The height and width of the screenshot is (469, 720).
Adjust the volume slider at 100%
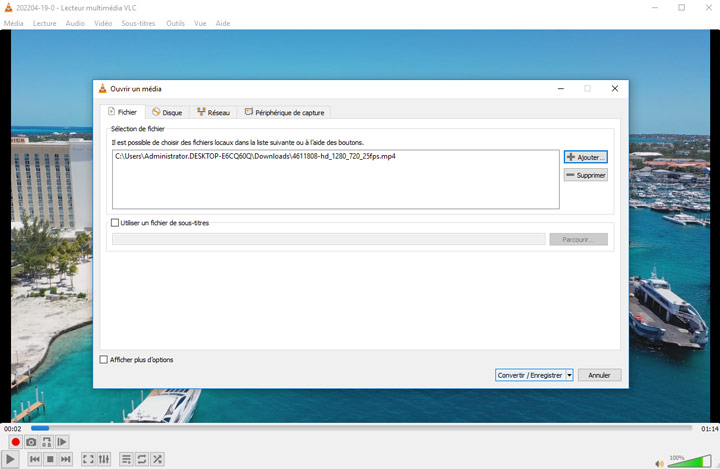point(689,461)
